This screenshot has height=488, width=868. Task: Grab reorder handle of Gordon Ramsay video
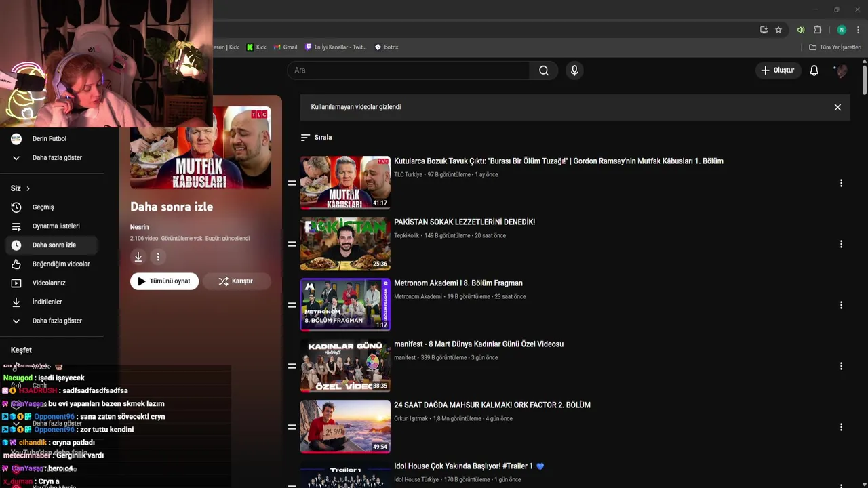coord(292,183)
